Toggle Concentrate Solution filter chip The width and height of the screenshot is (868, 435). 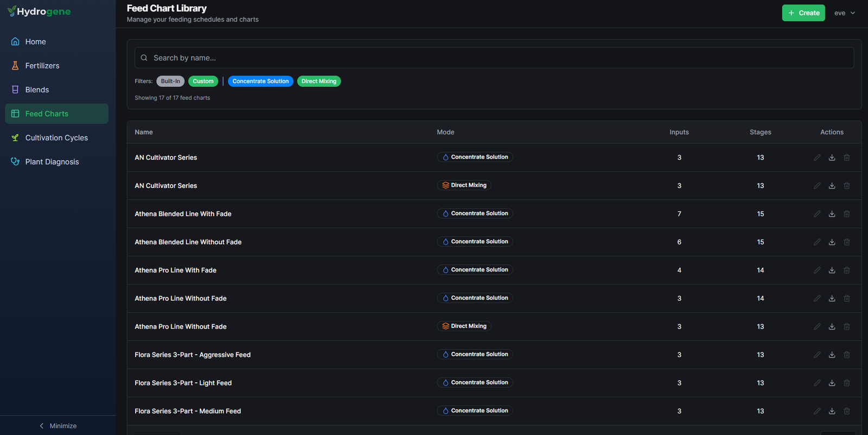click(x=260, y=81)
